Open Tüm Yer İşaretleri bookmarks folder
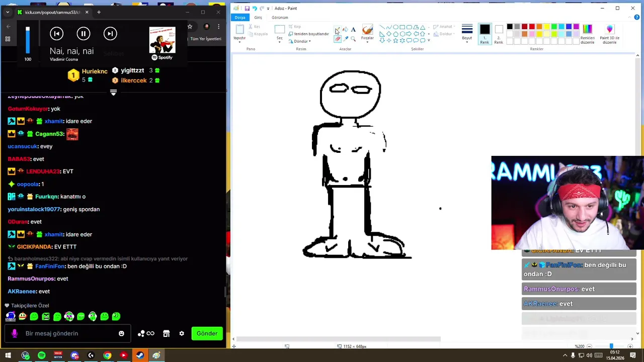The width and height of the screenshot is (644, 362). click(x=205, y=39)
